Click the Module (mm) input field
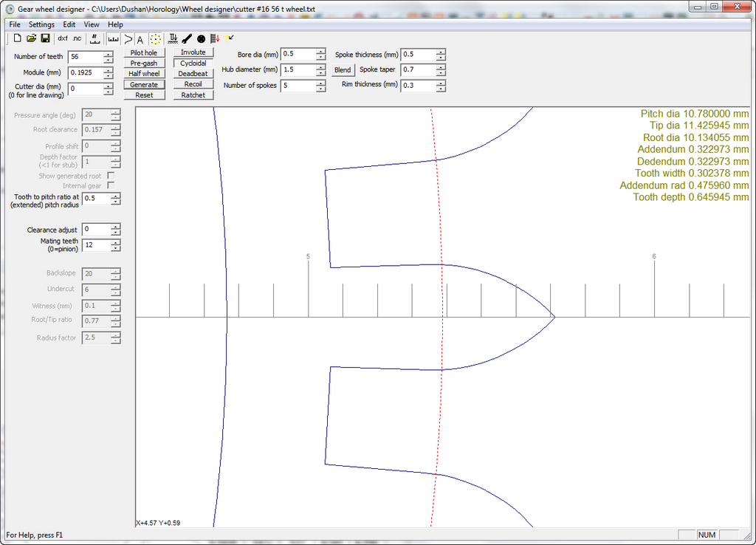756x545 pixels. [x=85, y=72]
